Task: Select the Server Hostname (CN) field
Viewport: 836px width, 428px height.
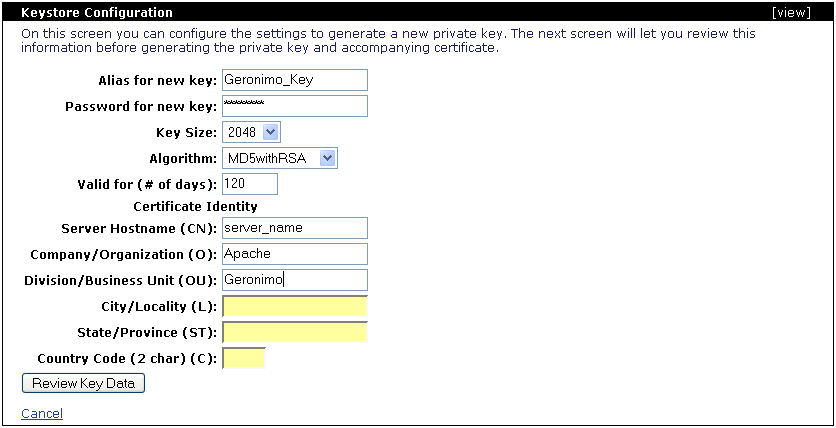Action: (294, 228)
